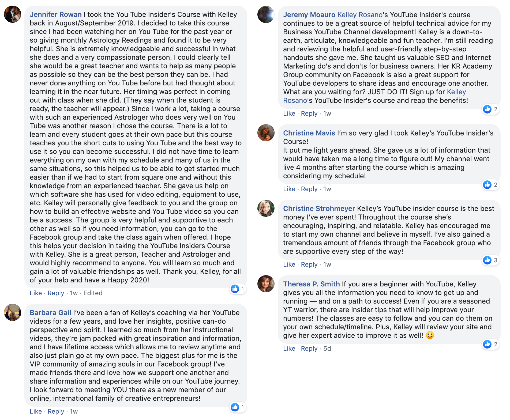510x420 pixels.
Task: Open Jennifer Rowan's profile picture
Action: coord(13,14)
